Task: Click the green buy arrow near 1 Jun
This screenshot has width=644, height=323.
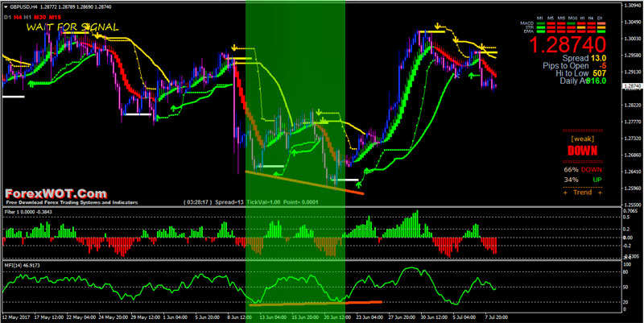Action: tap(173, 108)
